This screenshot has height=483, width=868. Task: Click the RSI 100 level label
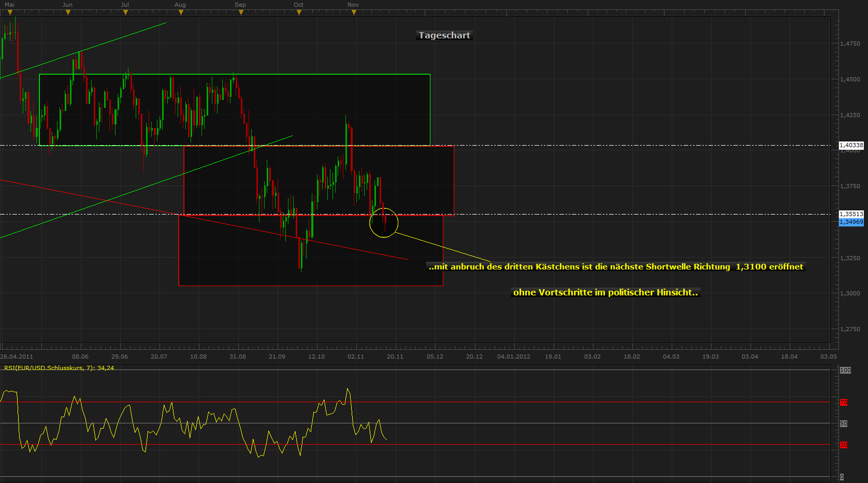[845, 370]
